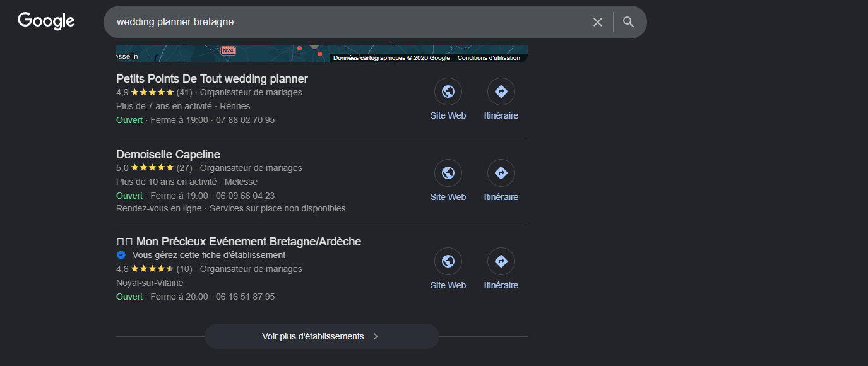This screenshot has width=868, height=366.
Task: Click phone number 06 16 51 87 95
Action: [245, 297]
